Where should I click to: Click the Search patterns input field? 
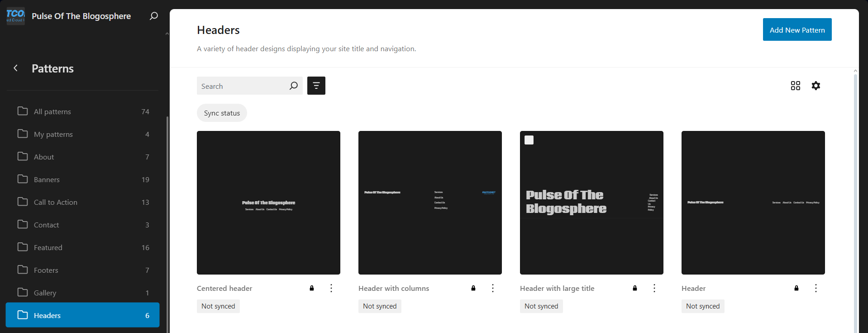[x=242, y=86]
